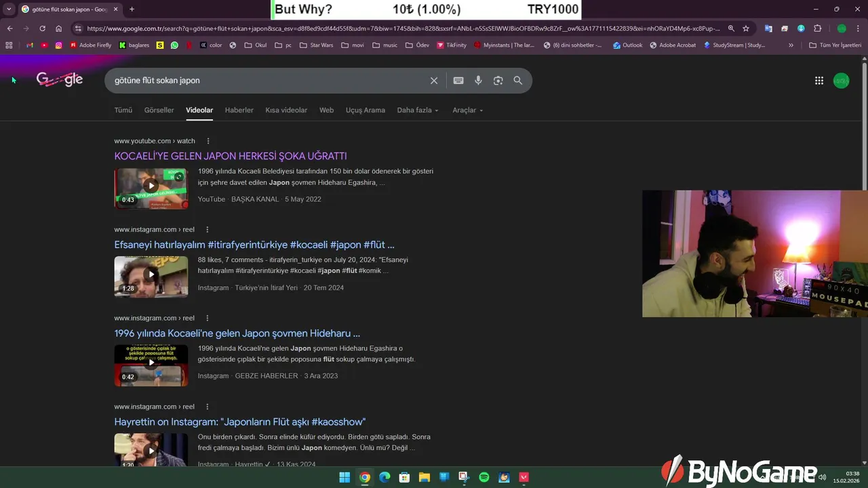The width and height of the screenshot is (868, 488).
Task: Open Microsoft Store from taskbar
Action: coord(404,477)
